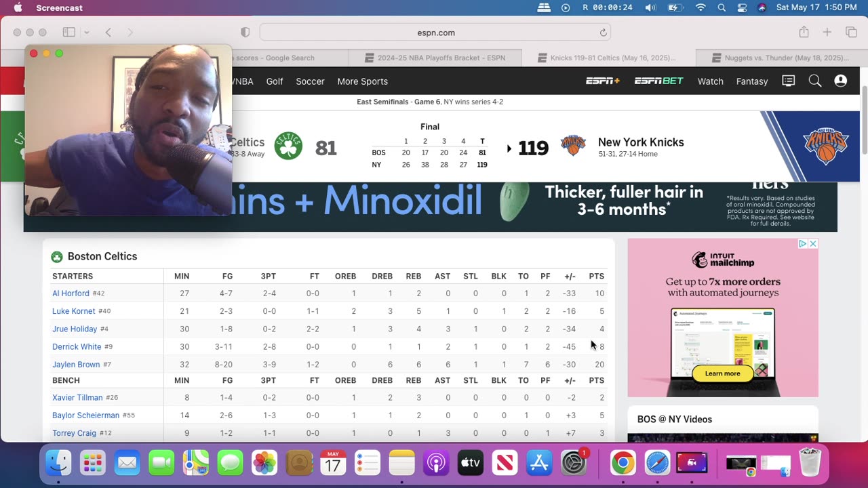Reload the espn.com page

(x=603, y=33)
